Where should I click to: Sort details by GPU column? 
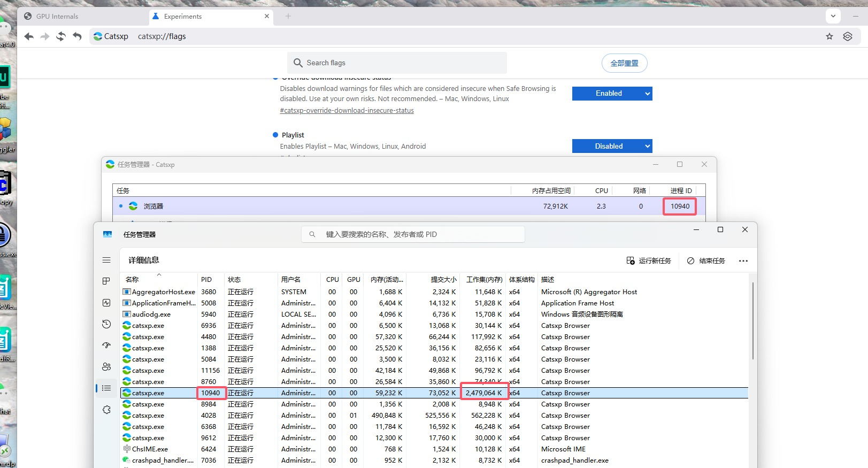coord(354,279)
